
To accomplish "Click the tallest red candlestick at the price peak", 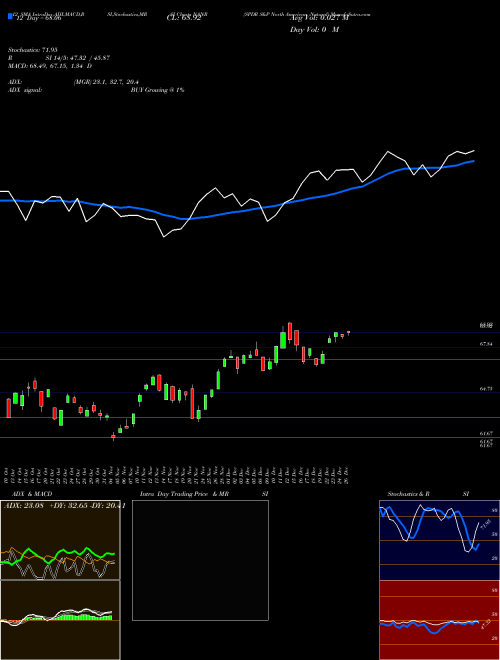I will click(290, 331).
